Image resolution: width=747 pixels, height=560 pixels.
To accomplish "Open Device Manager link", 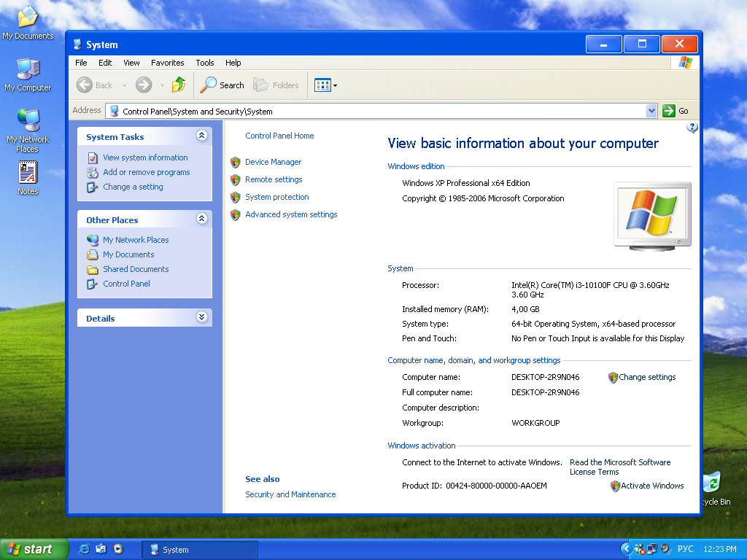I will [x=273, y=162].
